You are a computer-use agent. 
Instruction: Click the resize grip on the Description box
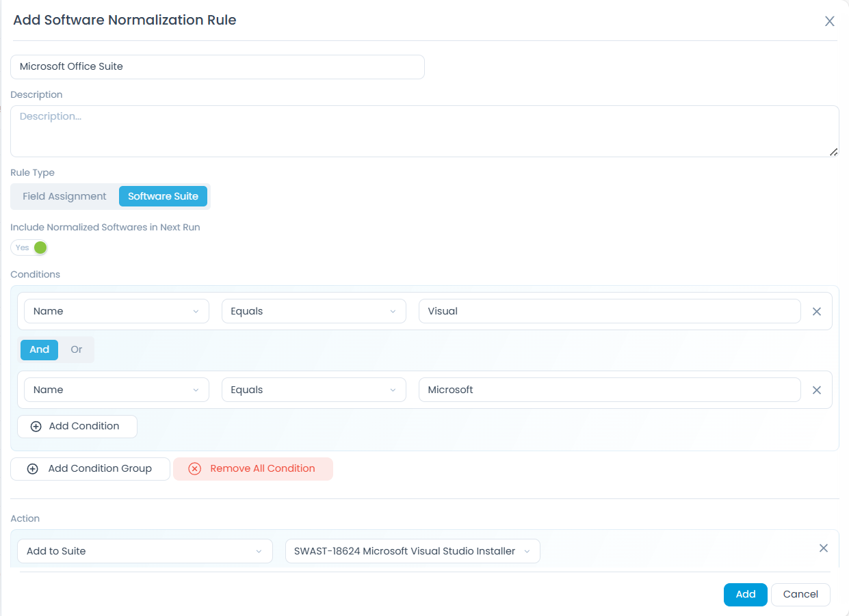coord(835,152)
